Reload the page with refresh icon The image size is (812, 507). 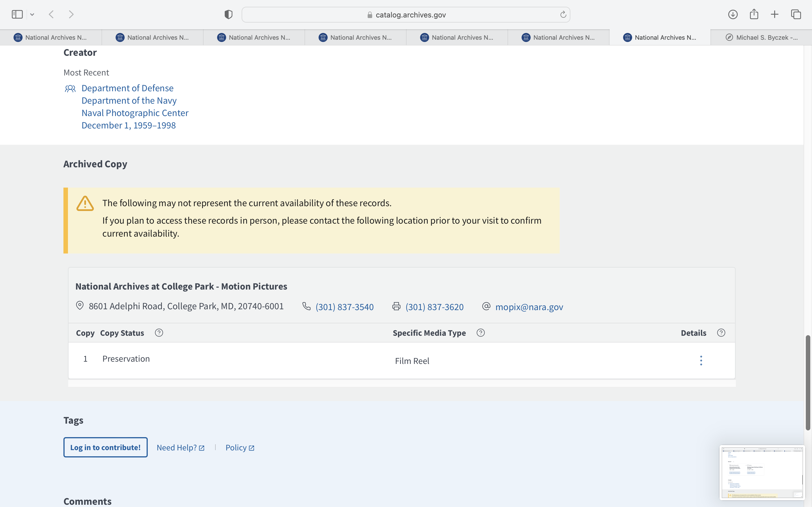click(x=563, y=14)
